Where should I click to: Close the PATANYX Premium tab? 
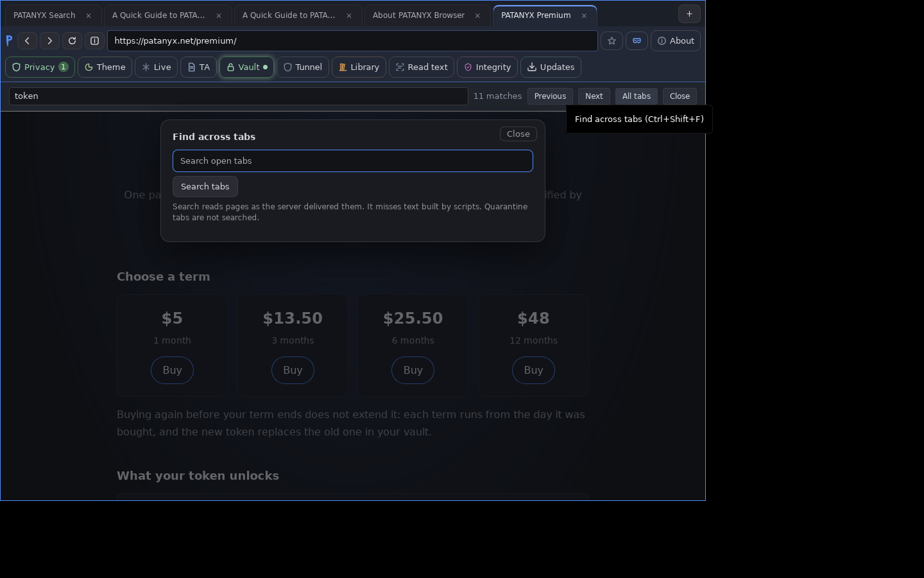tap(584, 15)
